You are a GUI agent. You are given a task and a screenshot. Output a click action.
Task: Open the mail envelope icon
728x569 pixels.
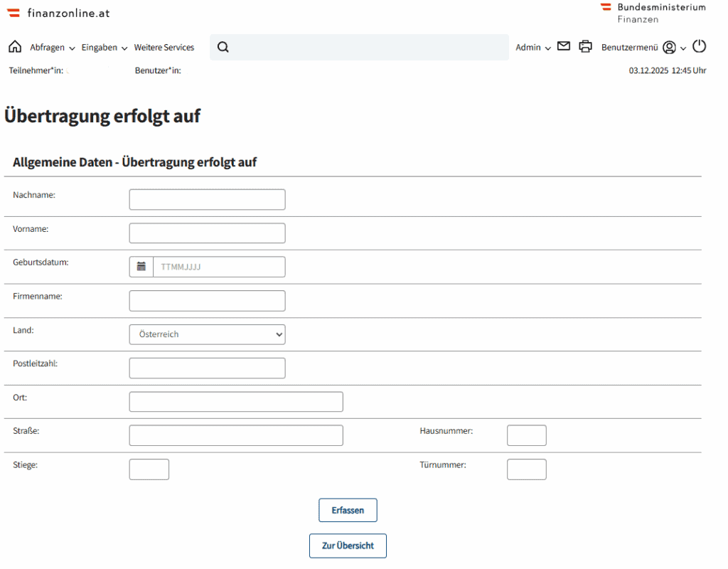pos(564,47)
